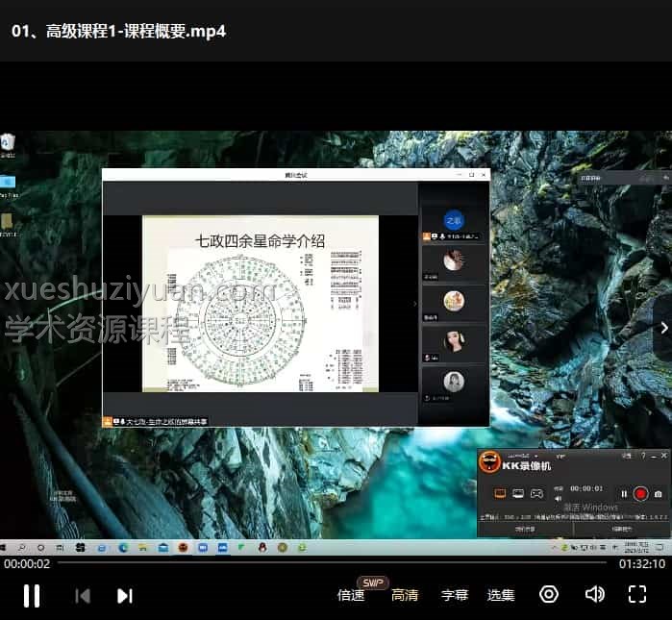672x620 pixels.
Task: Open the 字幕 subtitles menu
Action: click(x=454, y=595)
